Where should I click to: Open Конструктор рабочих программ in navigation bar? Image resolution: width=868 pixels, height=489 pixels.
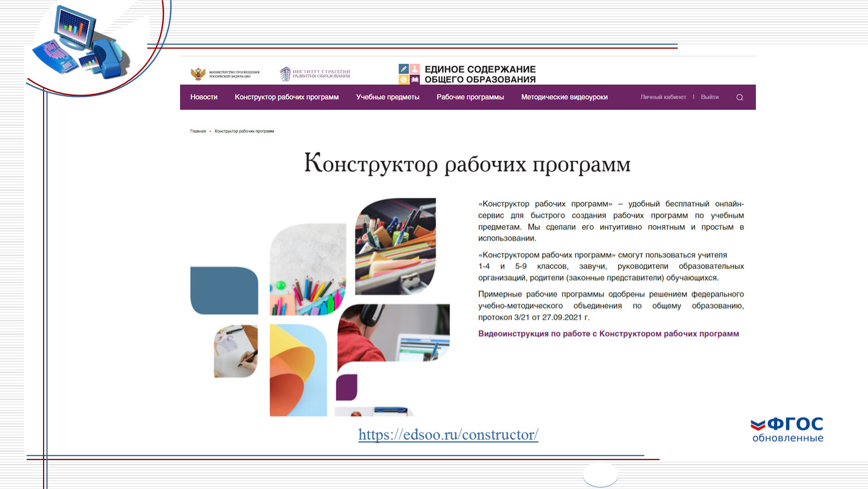click(287, 97)
